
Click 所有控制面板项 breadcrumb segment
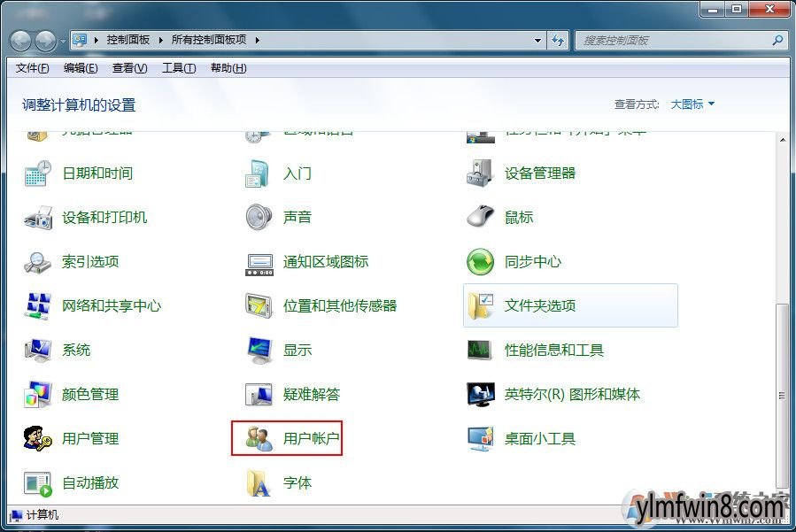pos(209,40)
